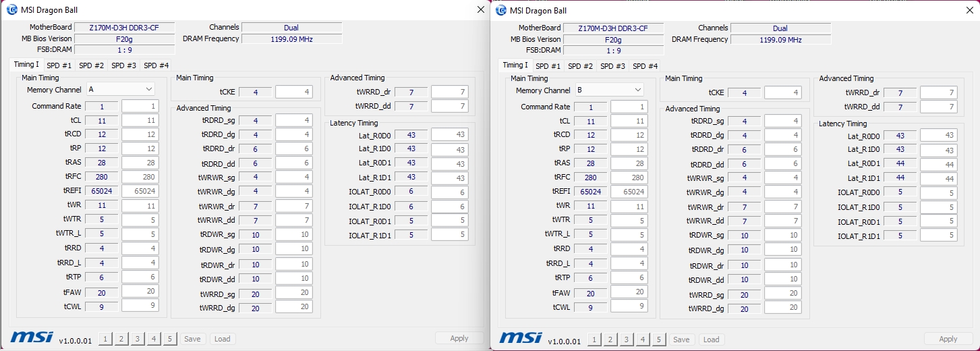Edit the tWTR_L input field in right window
The height and width of the screenshot is (351, 980).
tap(629, 234)
